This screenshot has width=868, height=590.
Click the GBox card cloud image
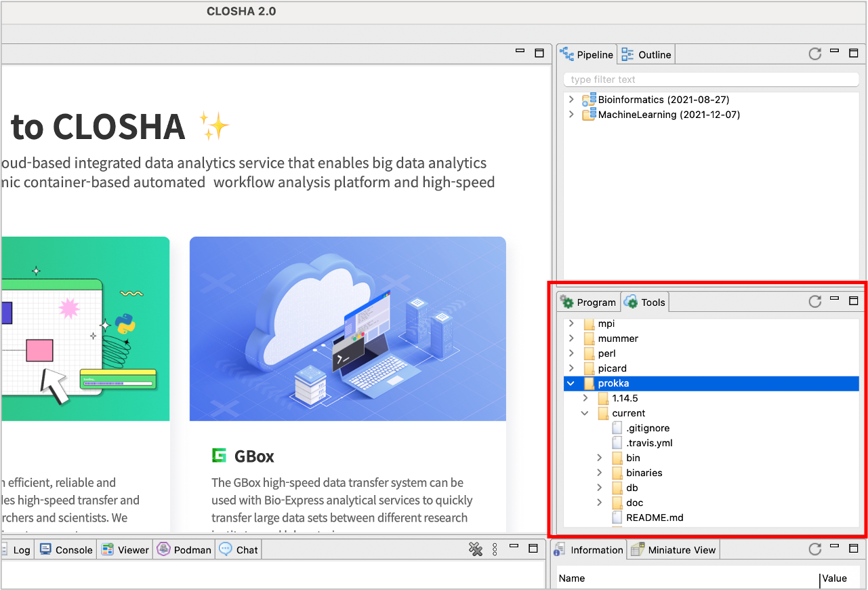pyautogui.click(x=348, y=329)
